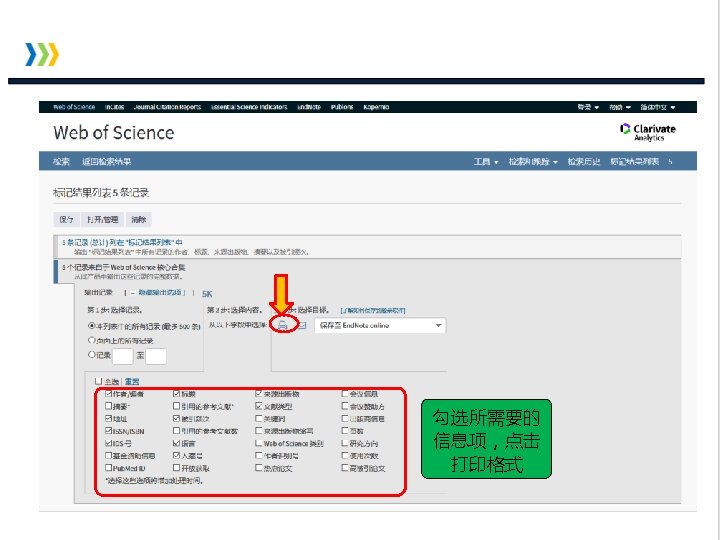Image resolution: width=720 pixels, height=540 pixels.
Task: Open the 简体中文 language dropdown
Action: click(658, 107)
